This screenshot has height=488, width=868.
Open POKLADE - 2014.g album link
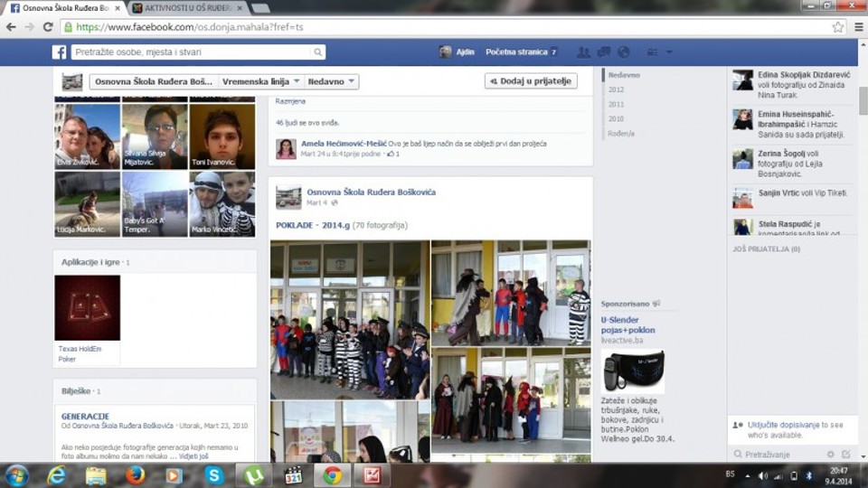coord(313,225)
